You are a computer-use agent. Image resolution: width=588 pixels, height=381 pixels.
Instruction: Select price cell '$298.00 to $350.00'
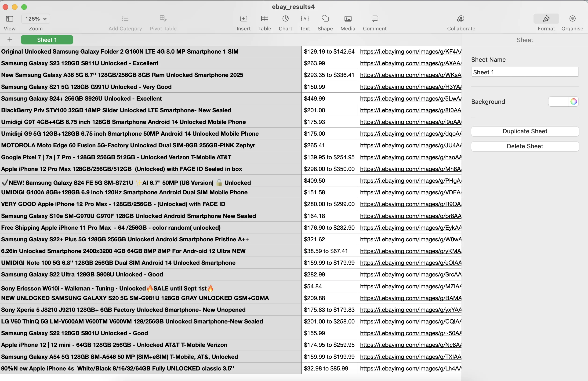point(330,169)
